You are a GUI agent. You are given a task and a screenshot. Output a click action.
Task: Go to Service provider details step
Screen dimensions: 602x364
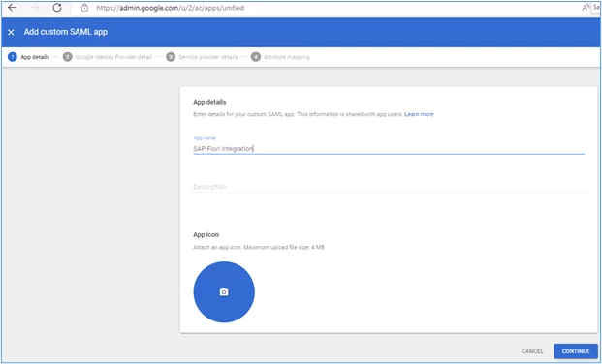point(202,57)
